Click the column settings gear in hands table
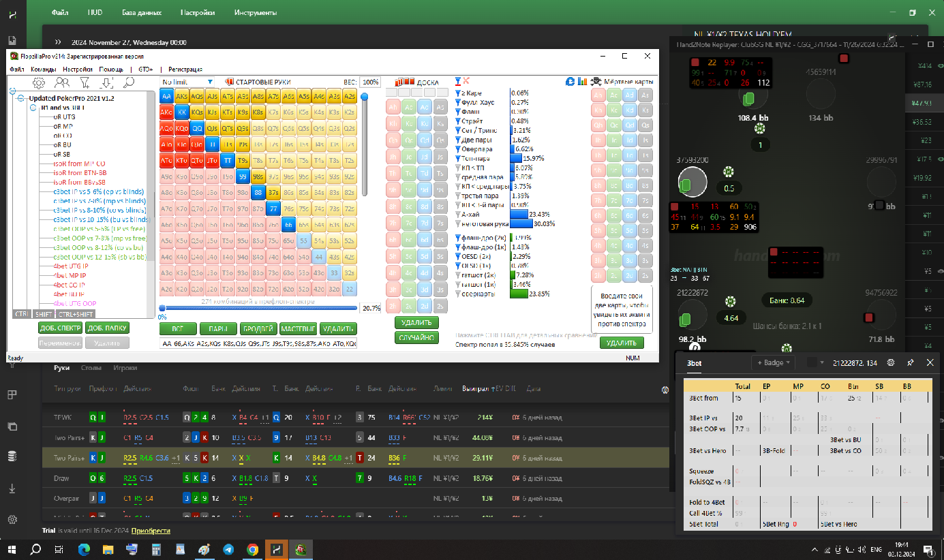 pos(665,390)
